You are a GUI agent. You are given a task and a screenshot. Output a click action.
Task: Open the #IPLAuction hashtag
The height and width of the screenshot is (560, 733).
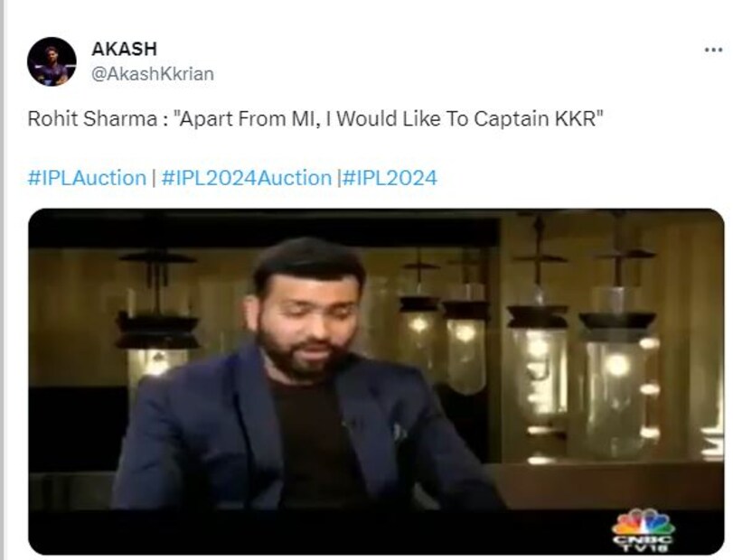point(87,178)
